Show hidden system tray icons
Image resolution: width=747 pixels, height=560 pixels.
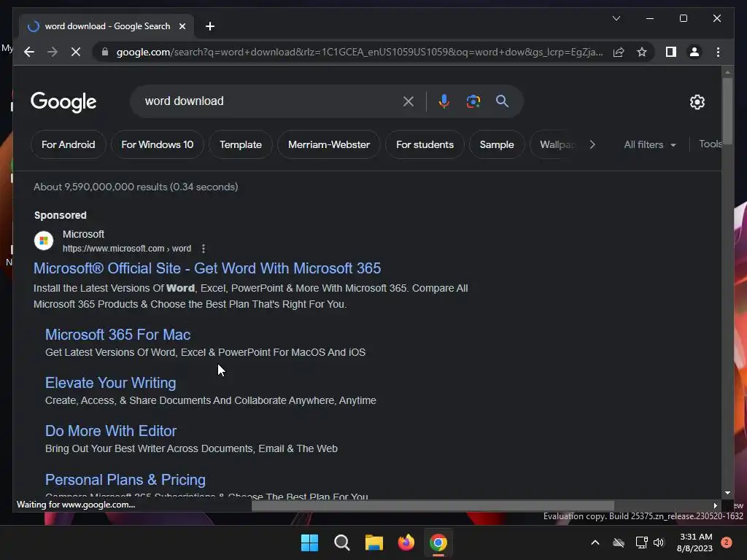[595, 542]
